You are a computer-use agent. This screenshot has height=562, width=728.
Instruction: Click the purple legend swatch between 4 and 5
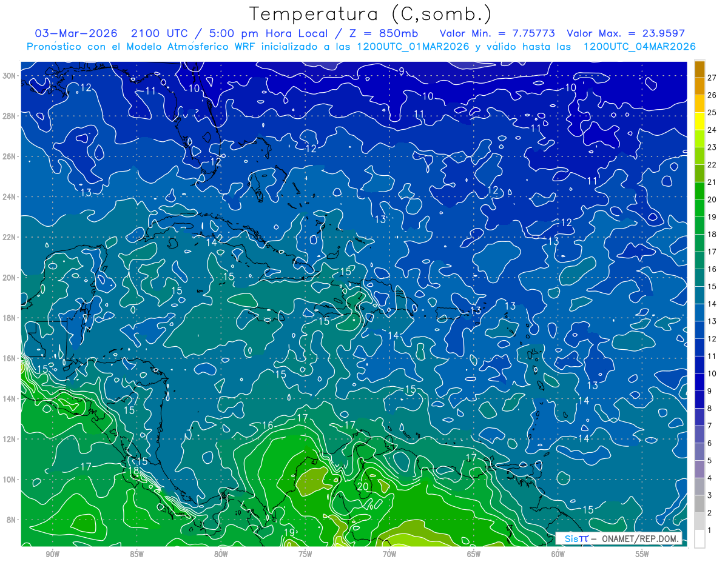[699, 469]
